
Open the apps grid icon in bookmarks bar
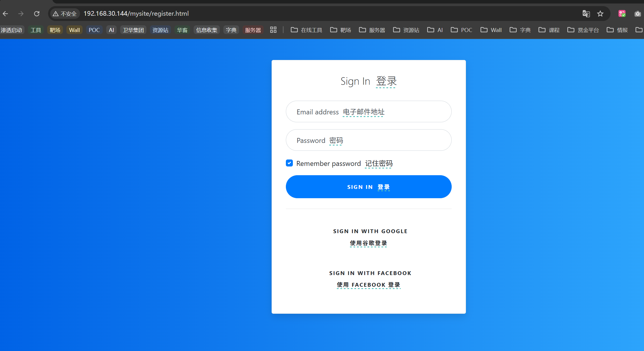click(x=273, y=30)
